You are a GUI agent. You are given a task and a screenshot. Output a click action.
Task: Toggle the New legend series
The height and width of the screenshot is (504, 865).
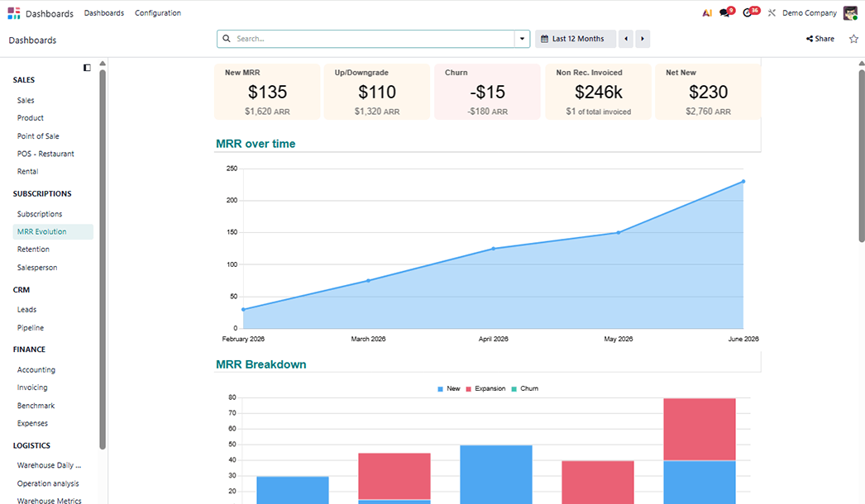pyautogui.click(x=448, y=389)
